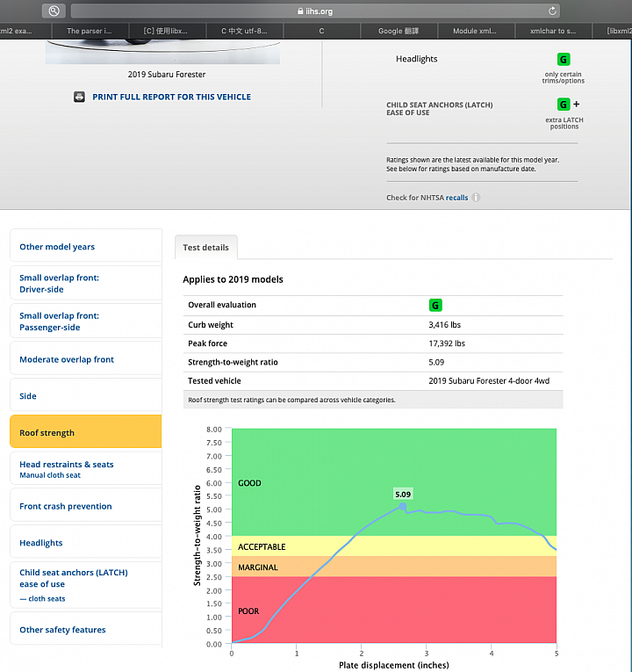The image size is (632, 672).
Task: Open the Side section in sidebar
Action: 86,396
